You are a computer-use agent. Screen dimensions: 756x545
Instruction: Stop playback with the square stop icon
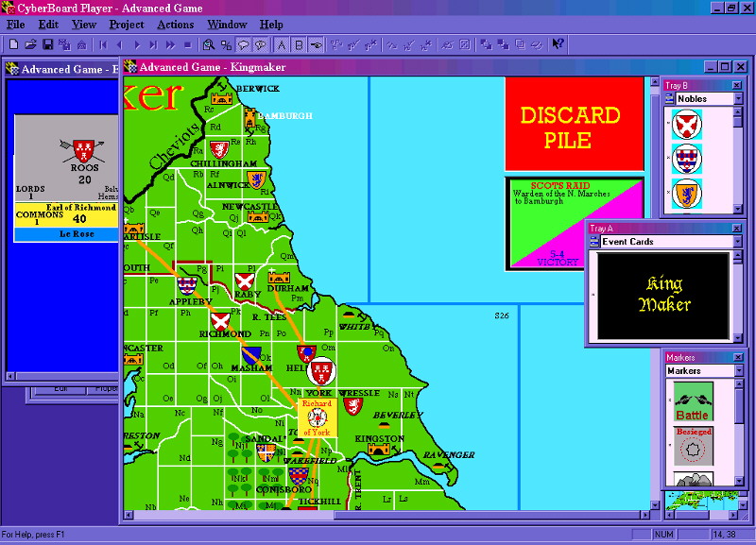(x=188, y=44)
